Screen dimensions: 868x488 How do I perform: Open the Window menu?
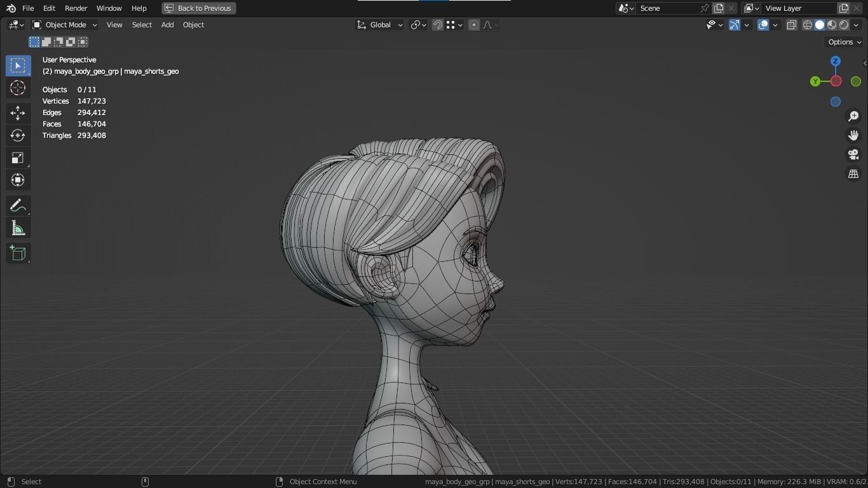click(x=109, y=8)
